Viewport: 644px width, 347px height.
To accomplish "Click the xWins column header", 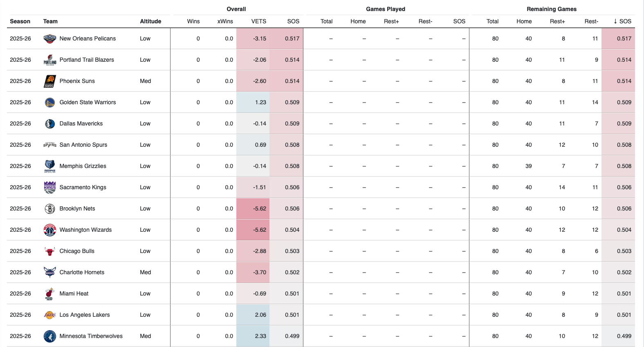I will click(x=225, y=21).
